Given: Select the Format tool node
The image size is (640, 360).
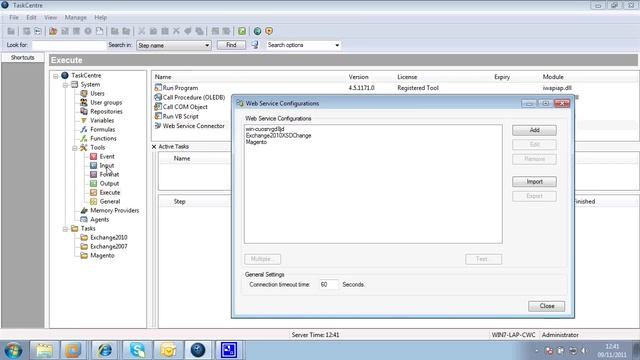Looking at the screenshot, I should click(109, 174).
